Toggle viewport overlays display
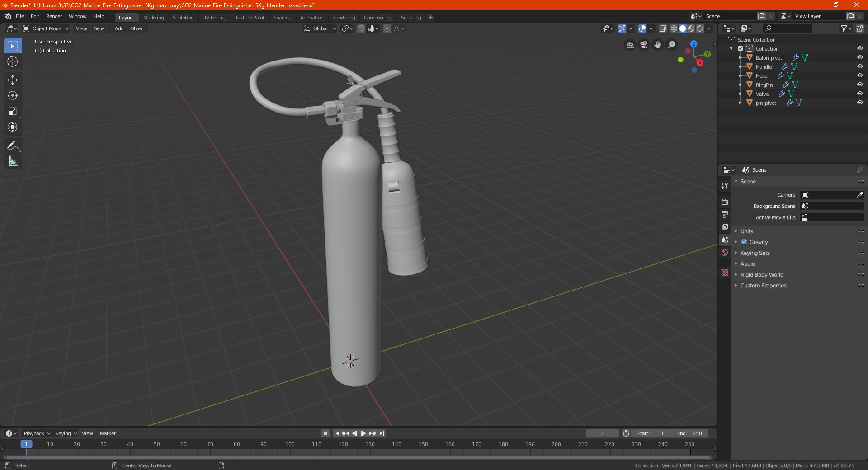Image resolution: width=868 pixels, height=470 pixels. (642, 28)
